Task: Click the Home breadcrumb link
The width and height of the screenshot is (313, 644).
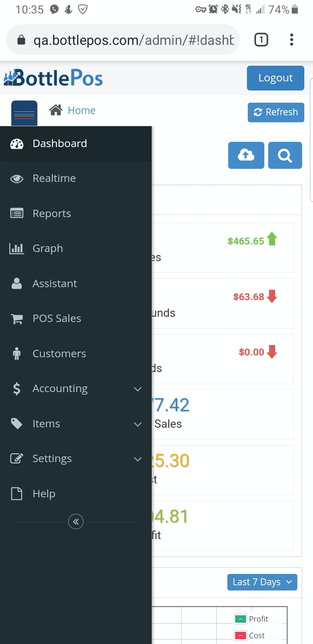Action: [x=81, y=111]
